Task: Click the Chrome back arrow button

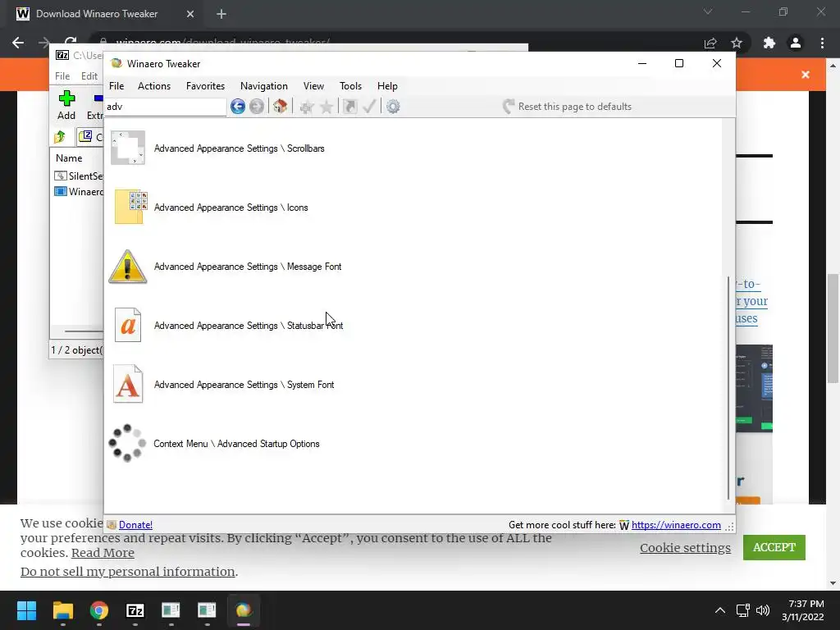Action: click(18, 43)
